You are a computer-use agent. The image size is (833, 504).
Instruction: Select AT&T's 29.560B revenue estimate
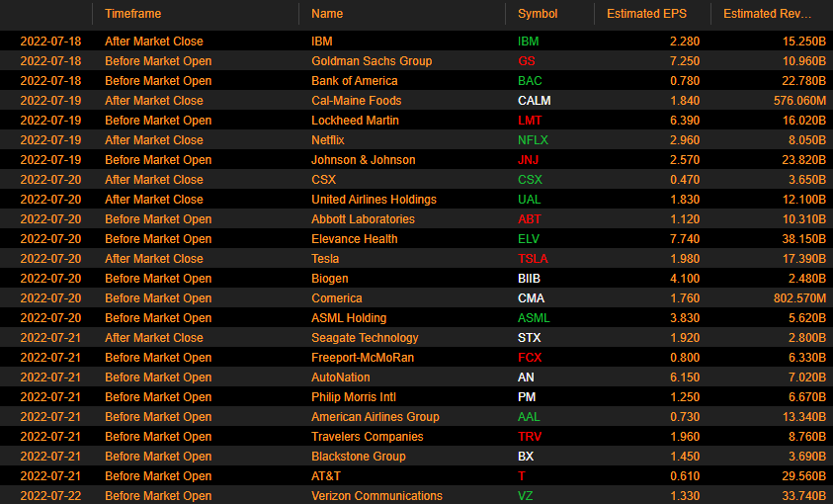(x=796, y=476)
